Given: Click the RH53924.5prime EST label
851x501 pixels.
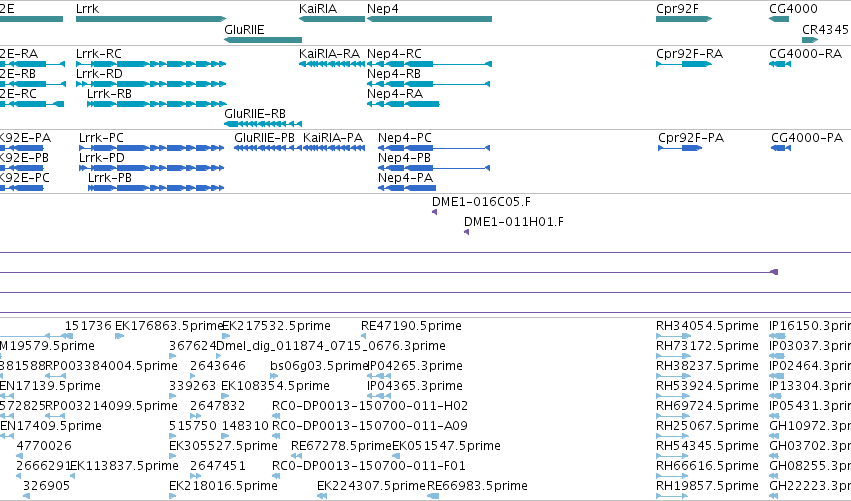Looking at the screenshot, I should coord(707,386).
